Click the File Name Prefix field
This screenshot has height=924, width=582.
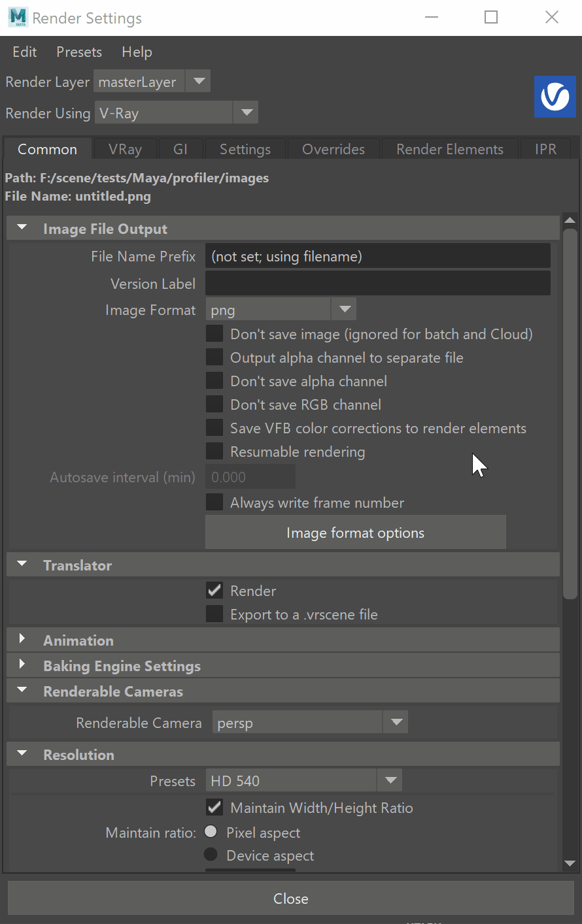click(378, 256)
